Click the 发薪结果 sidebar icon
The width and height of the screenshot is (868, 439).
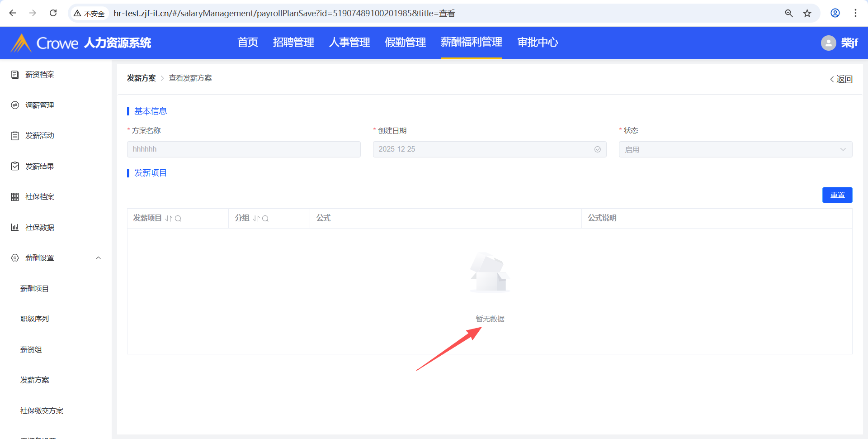pyautogui.click(x=15, y=166)
